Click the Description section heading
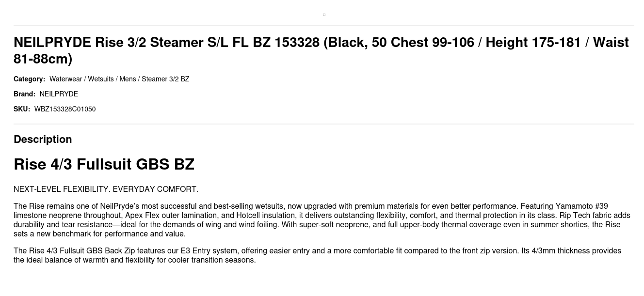This screenshot has height=296, width=644. (43, 140)
